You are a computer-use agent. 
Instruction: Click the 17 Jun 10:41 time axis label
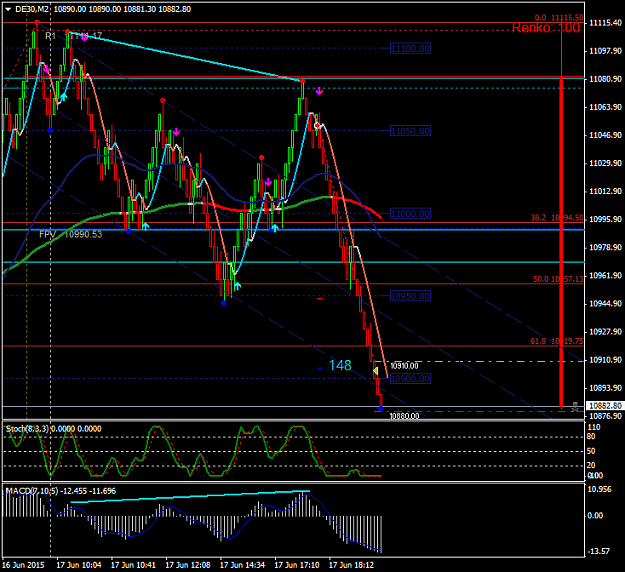click(133, 565)
